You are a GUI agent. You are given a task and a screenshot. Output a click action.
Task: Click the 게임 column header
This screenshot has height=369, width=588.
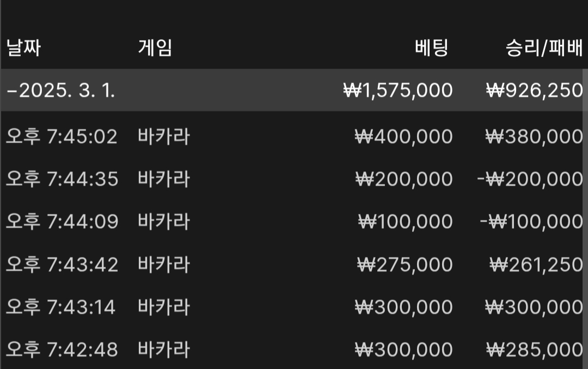[155, 47]
